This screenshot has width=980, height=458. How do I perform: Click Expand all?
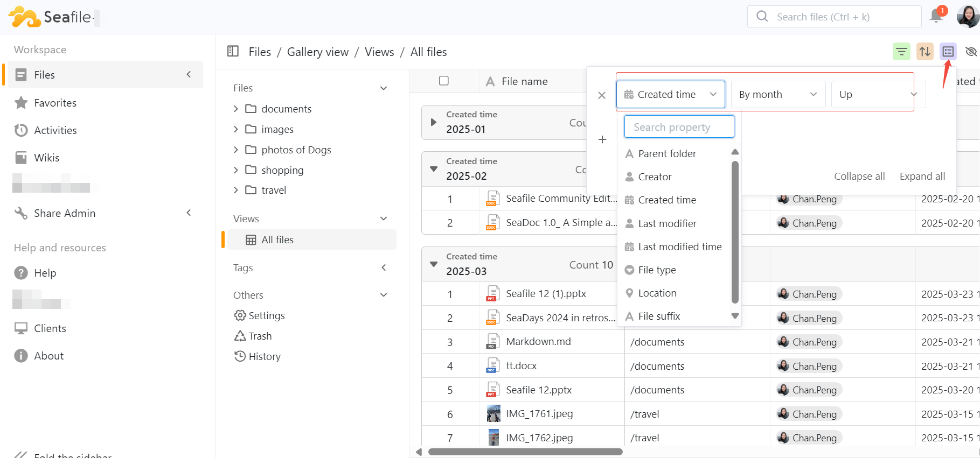pos(922,177)
